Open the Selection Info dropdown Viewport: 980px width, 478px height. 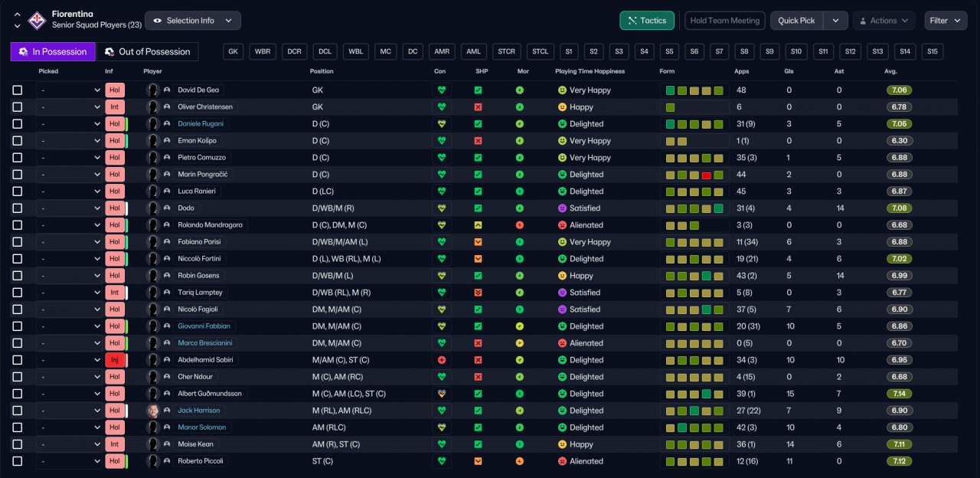point(193,21)
